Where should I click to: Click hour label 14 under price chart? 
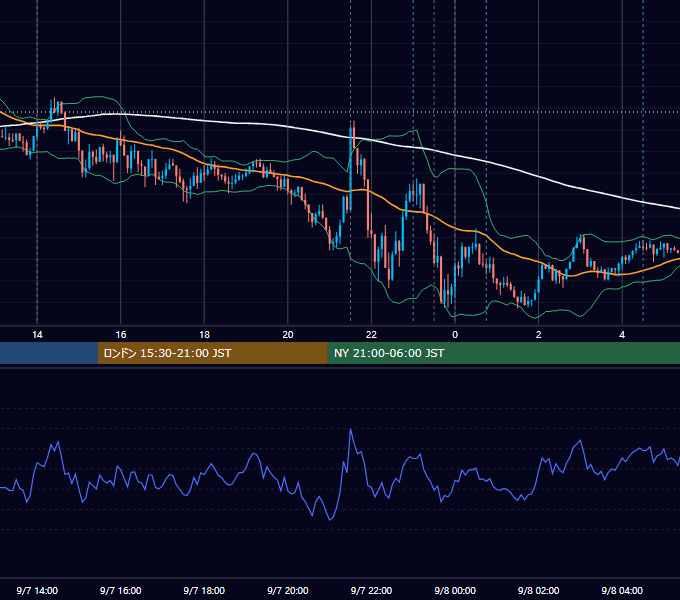(x=37, y=335)
